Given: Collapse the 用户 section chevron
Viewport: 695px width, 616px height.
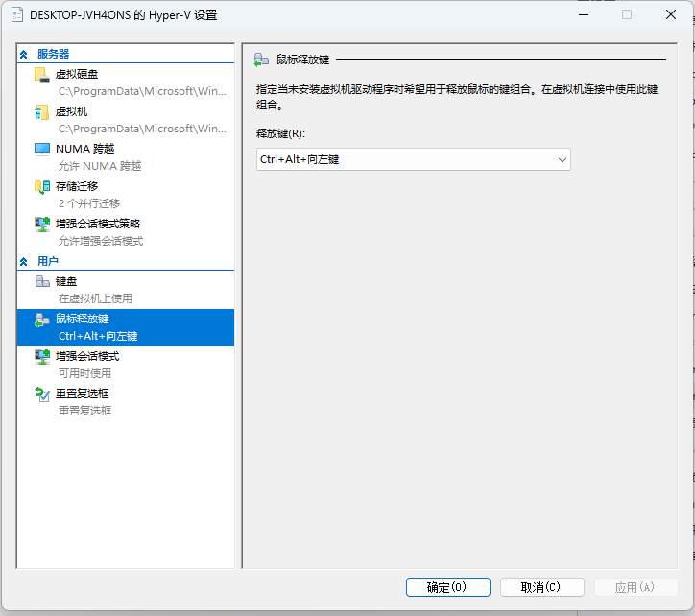Looking at the screenshot, I should (x=24, y=262).
